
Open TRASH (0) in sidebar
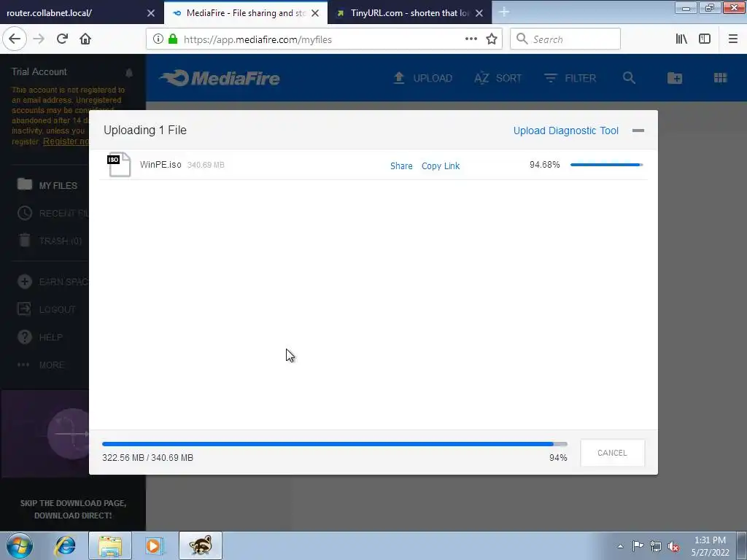pos(50,241)
